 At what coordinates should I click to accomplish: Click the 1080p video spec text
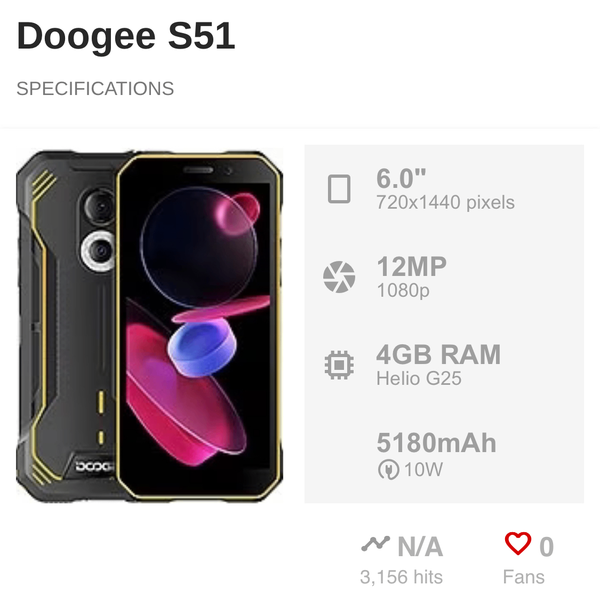click(x=402, y=291)
